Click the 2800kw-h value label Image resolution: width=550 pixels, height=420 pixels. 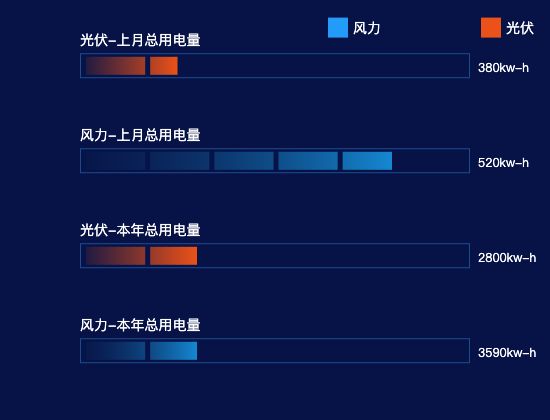click(x=507, y=258)
